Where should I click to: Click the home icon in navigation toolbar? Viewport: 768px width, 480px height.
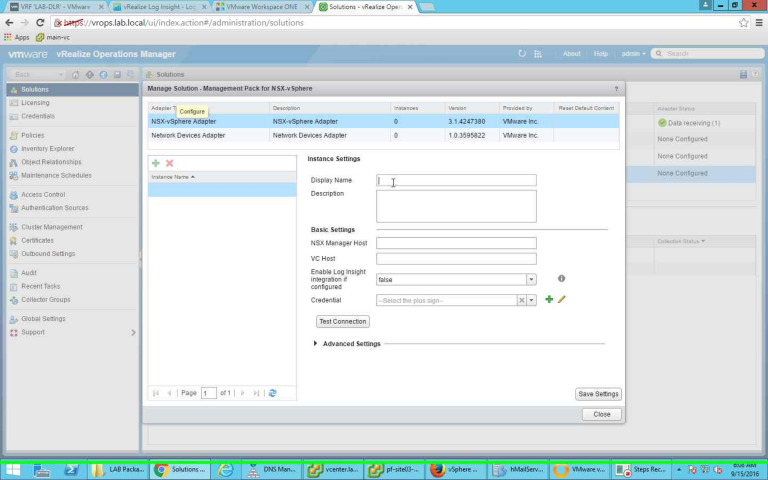coord(75,74)
